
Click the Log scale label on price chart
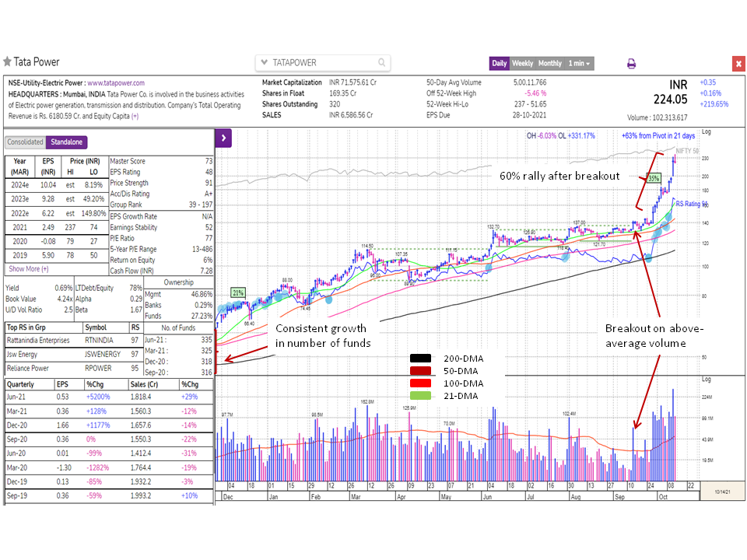(706, 132)
